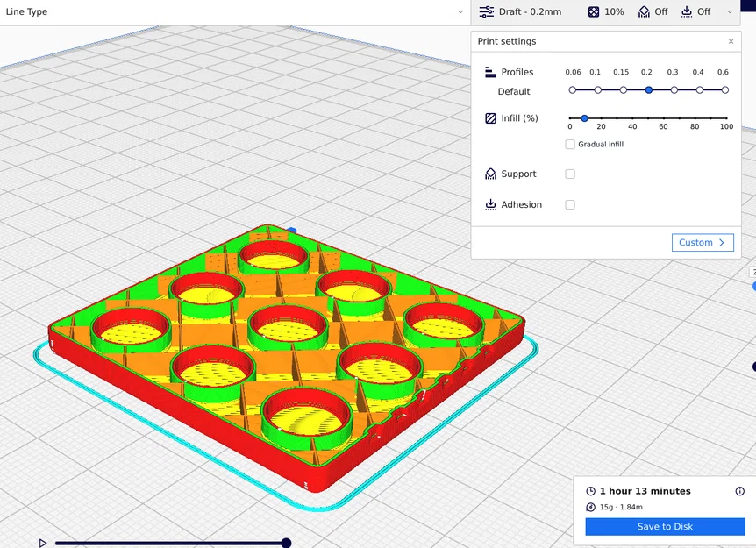Viewport: 756px width, 548px height.
Task: Enable the Support checkbox
Action: [570, 174]
